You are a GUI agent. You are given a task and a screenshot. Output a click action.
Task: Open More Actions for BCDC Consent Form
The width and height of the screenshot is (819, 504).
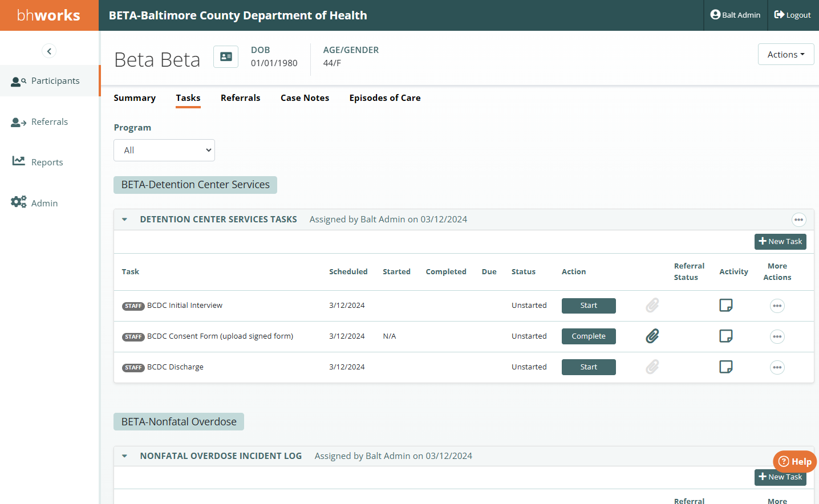777,337
